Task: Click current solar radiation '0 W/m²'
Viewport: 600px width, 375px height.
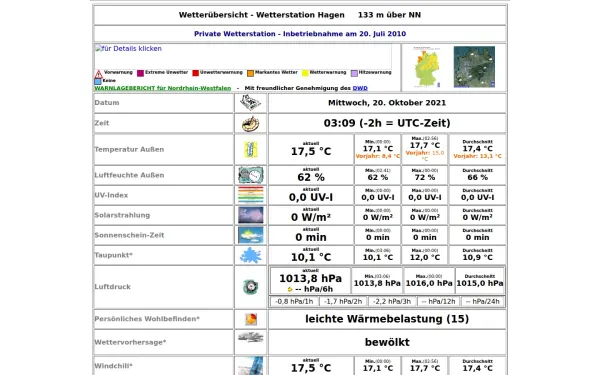Action: (311, 217)
